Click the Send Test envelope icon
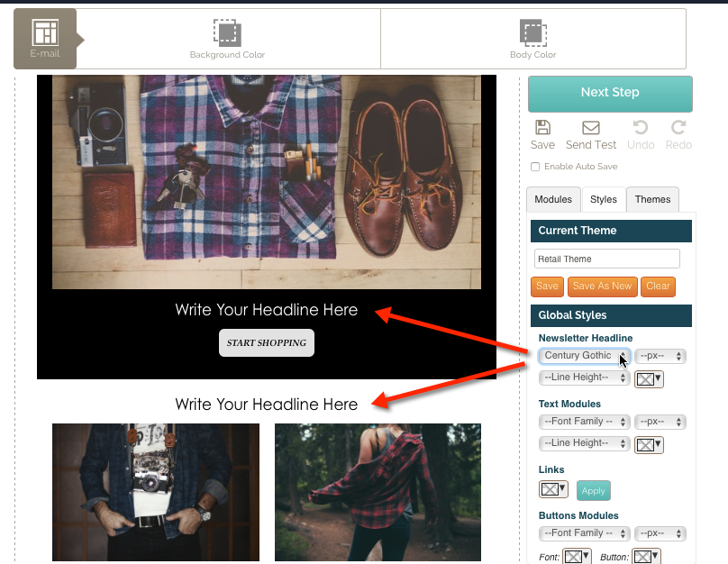This screenshot has height=564, width=728. tap(591, 128)
